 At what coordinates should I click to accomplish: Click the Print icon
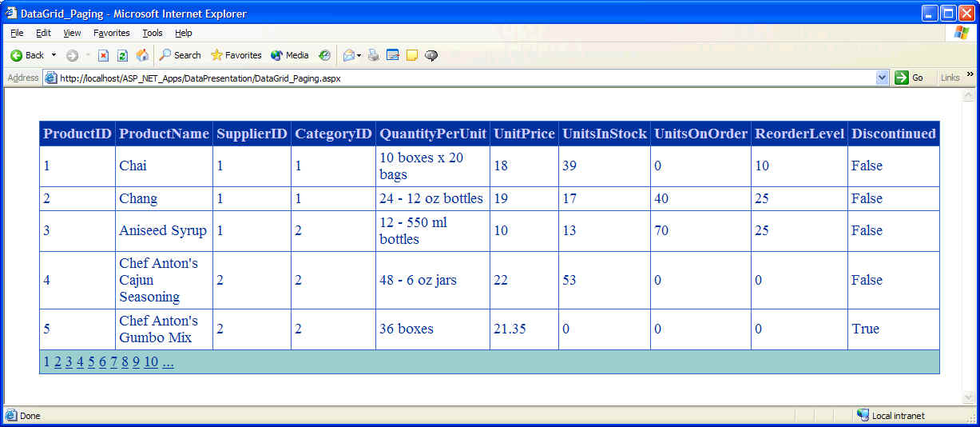click(x=373, y=55)
